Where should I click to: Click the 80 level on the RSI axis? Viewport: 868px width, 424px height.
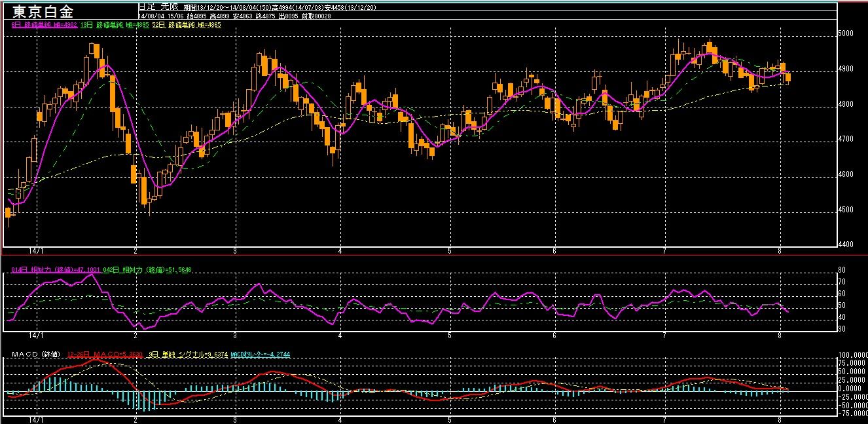point(843,270)
